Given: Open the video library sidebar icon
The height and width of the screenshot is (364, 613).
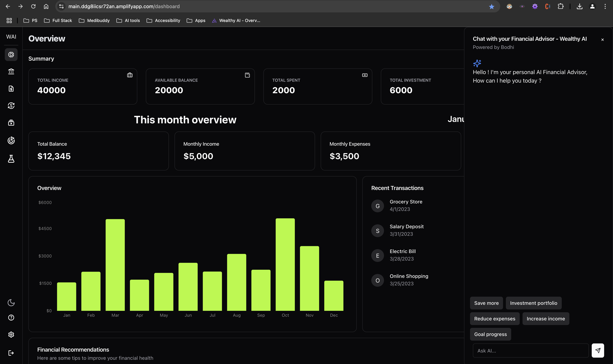Looking at the screenshot, I should click(11, 123).
